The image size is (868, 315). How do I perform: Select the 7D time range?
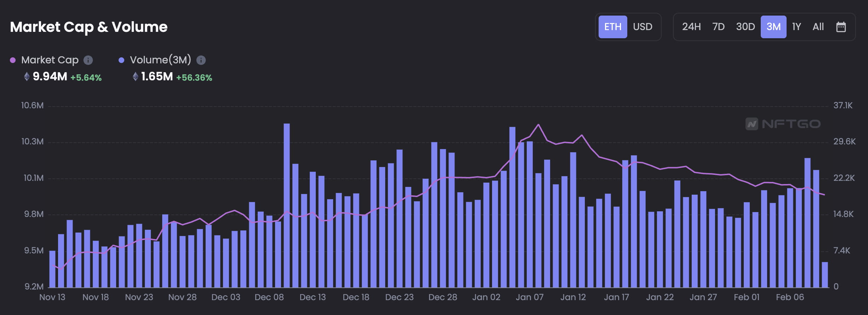click(x=718, y=27)
